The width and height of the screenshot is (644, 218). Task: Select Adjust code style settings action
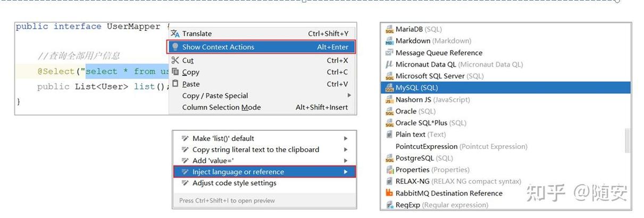pos(234,183)
